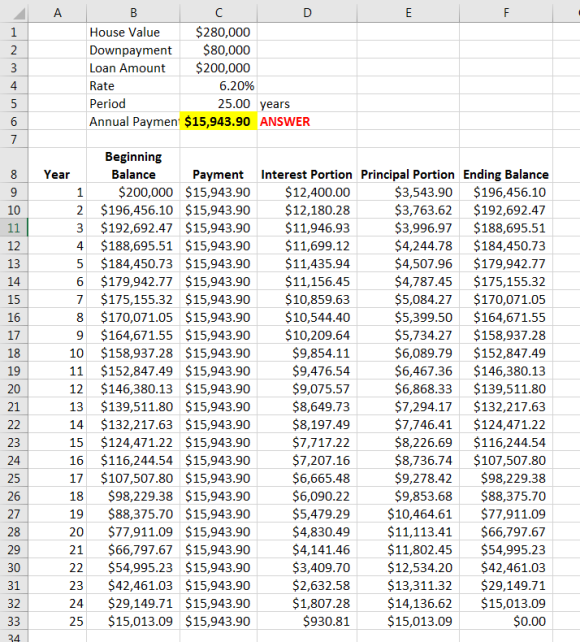This screenshot has height=642, width=580.
Task: Select row 7 header
Action: [14, 139]
